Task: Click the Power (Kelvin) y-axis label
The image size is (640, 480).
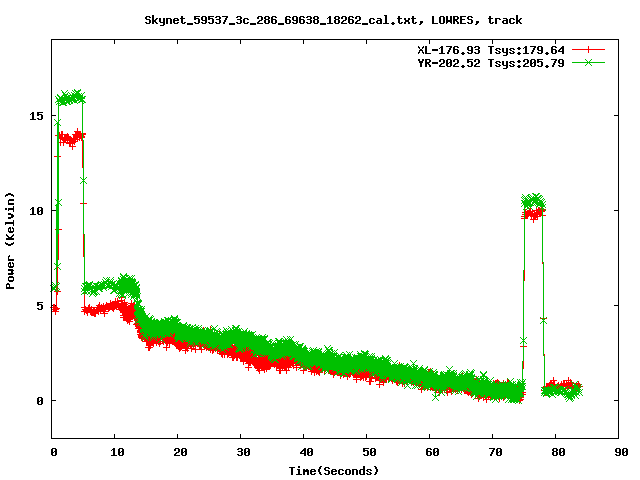Action: [x=10, y=241]
